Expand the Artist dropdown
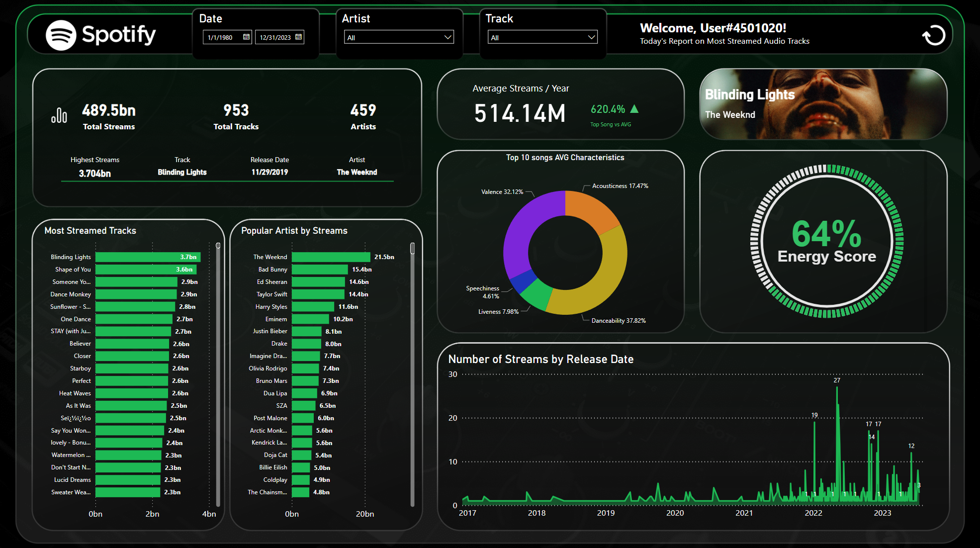Image resolution: width=980 pixels, height=548 pixels. [x=447, y=37]
